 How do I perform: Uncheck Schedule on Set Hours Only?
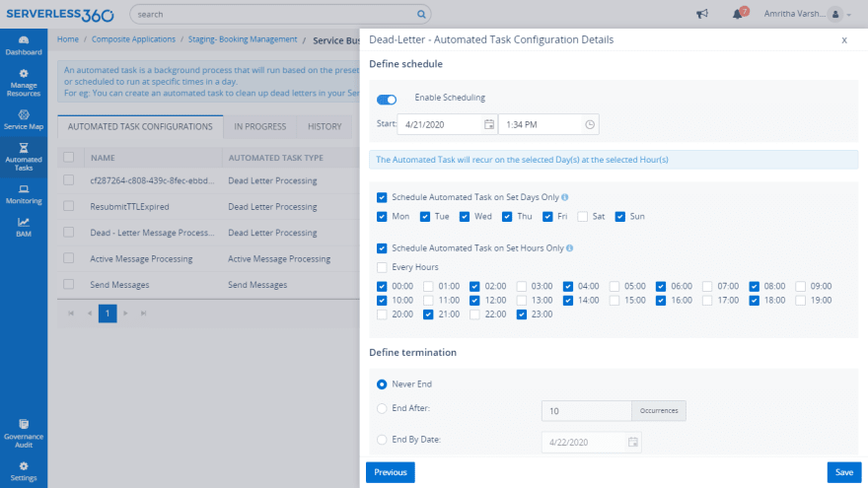click(x=382, y=248)
